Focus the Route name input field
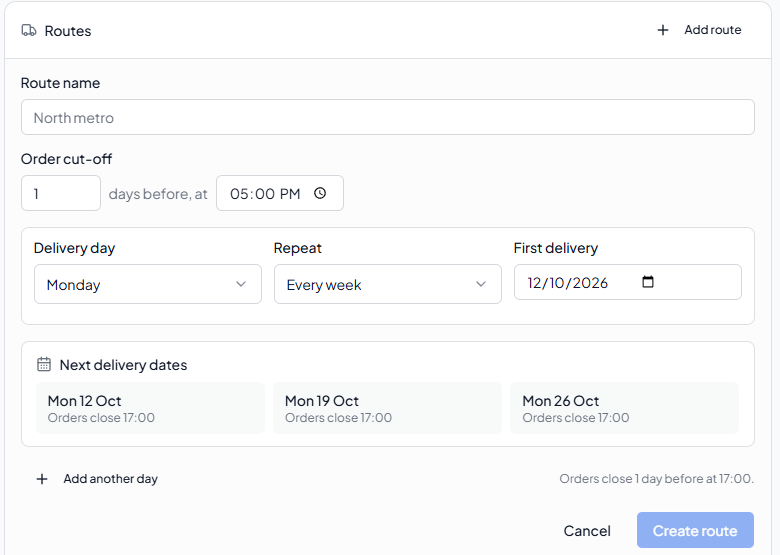Viewport: 780px width, 555px height. pyautogui.click(x=388, y=117)
